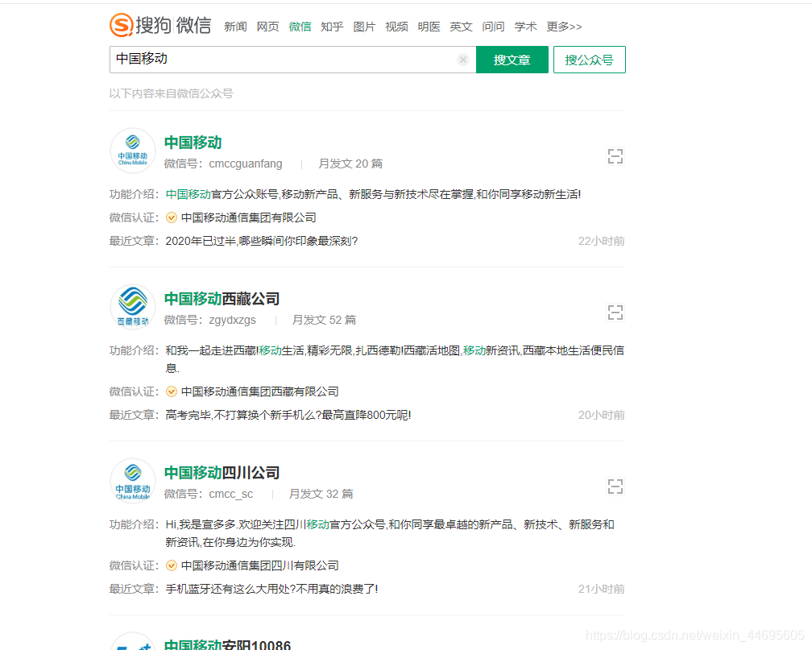Screen dimensions: 812x650
Task: Select the 微信 tab
Action: [x=300, y=27]
